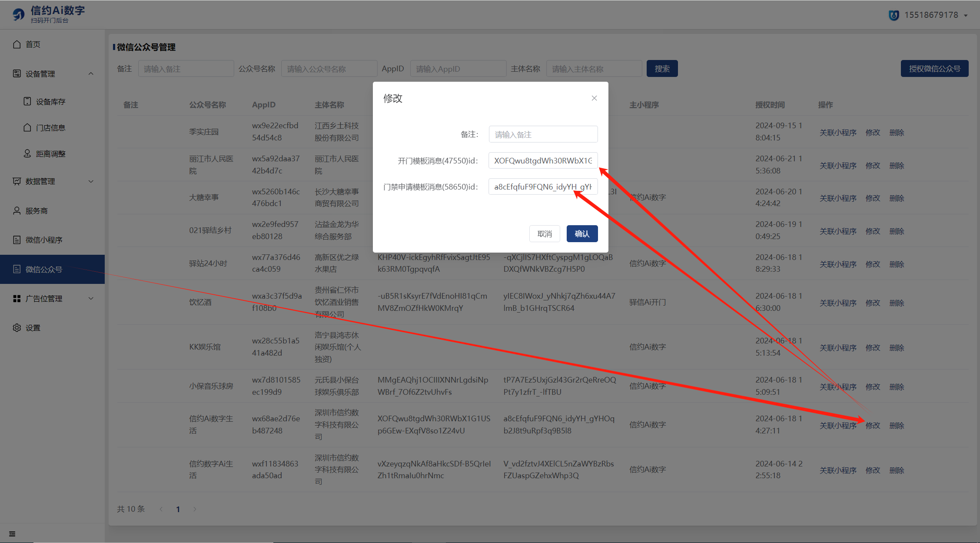This screenshot has height=543, width=980.
Task: Click the 开门模板消息 id input field
Action: (543, 160)
